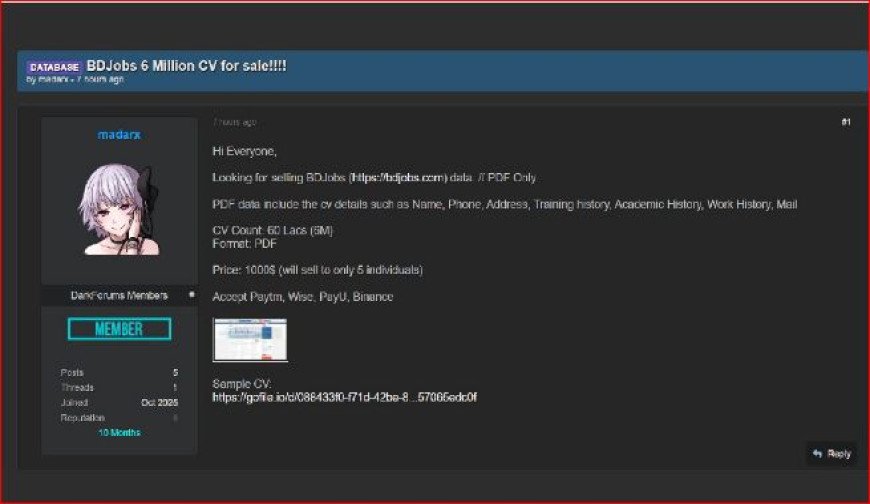This screenshot has height=504, width=870.
Task: Click the Sample CV: label
Action: pyautogui.click(x=241, y=384)
